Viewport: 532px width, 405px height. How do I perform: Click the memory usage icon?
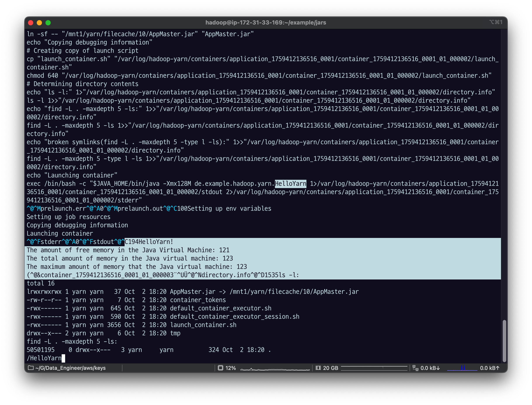pos(318,368)
